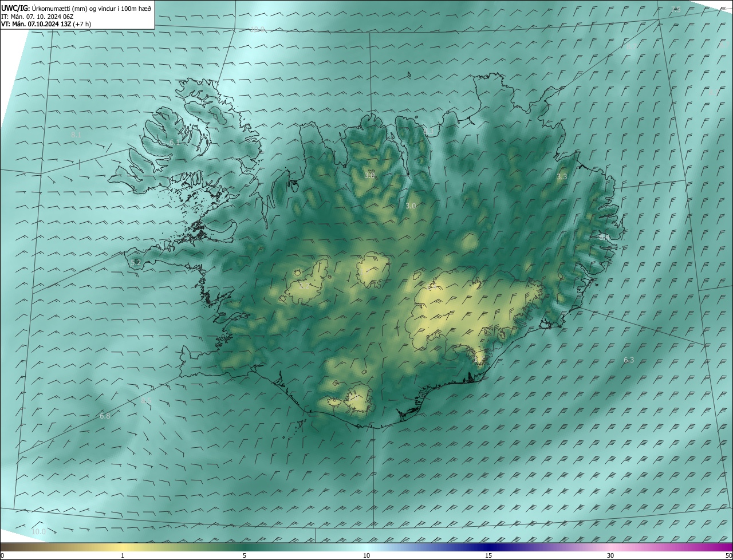Click the 10 tick label on the color scale

(366, 556)
